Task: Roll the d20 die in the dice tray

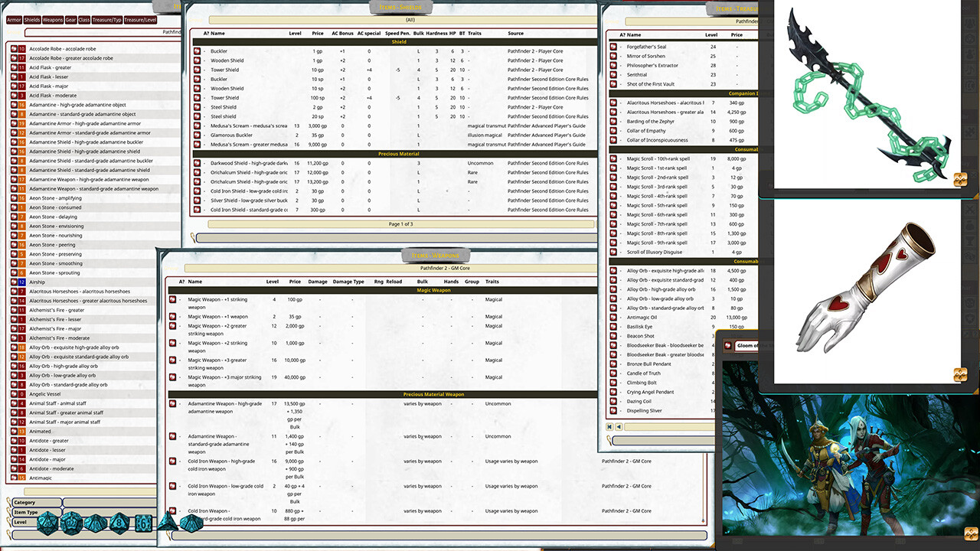Action: [46, 523]
